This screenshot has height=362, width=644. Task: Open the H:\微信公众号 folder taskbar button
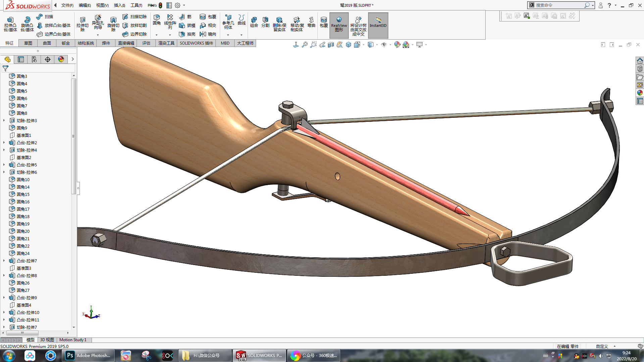[x=205, y=356]
